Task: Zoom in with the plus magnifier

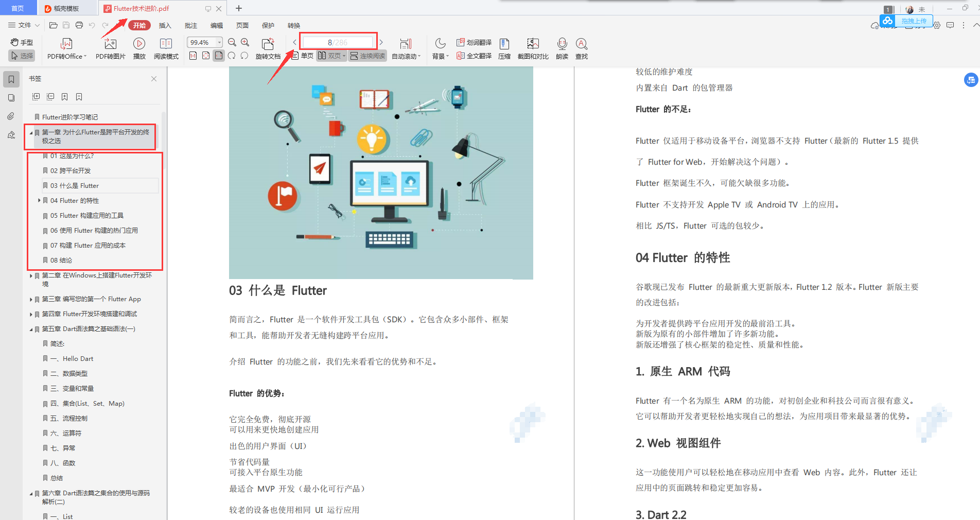Action: click(245, 42)
